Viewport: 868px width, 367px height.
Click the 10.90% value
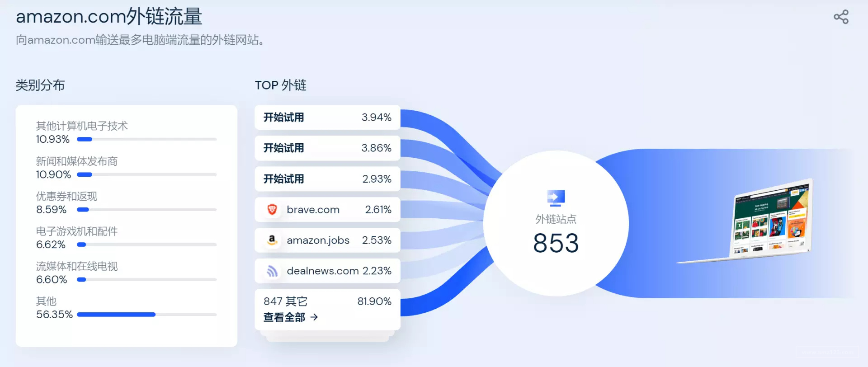tap(53, 174)
